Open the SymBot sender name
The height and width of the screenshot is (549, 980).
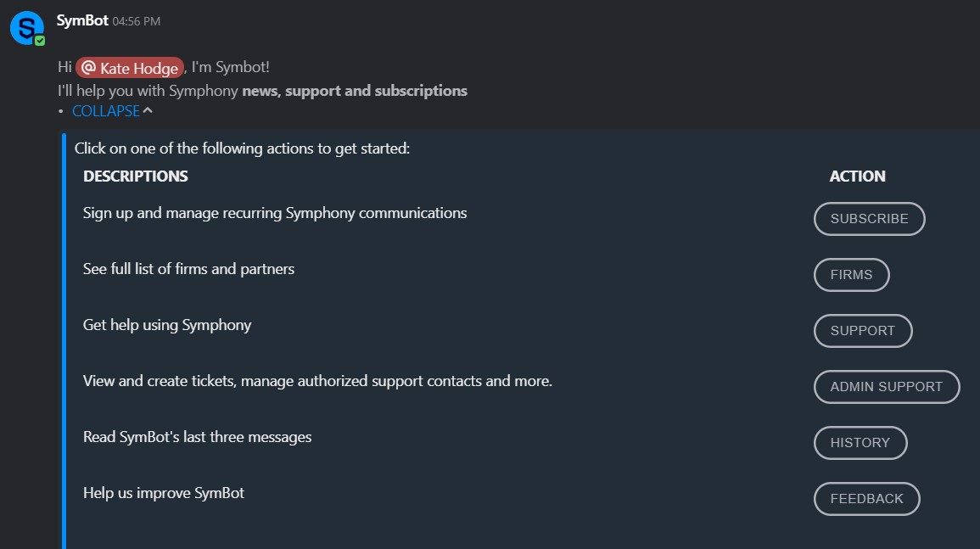81,20
